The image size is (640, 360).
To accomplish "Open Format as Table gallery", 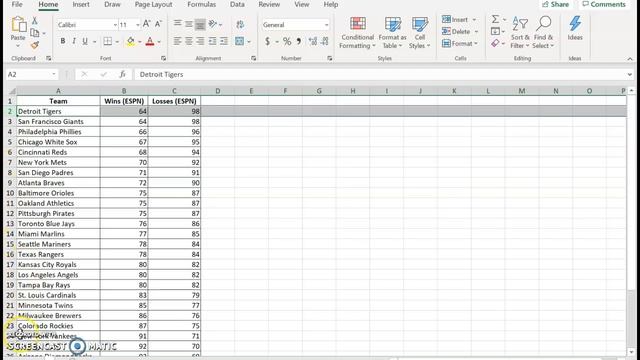I will [392, 33].
